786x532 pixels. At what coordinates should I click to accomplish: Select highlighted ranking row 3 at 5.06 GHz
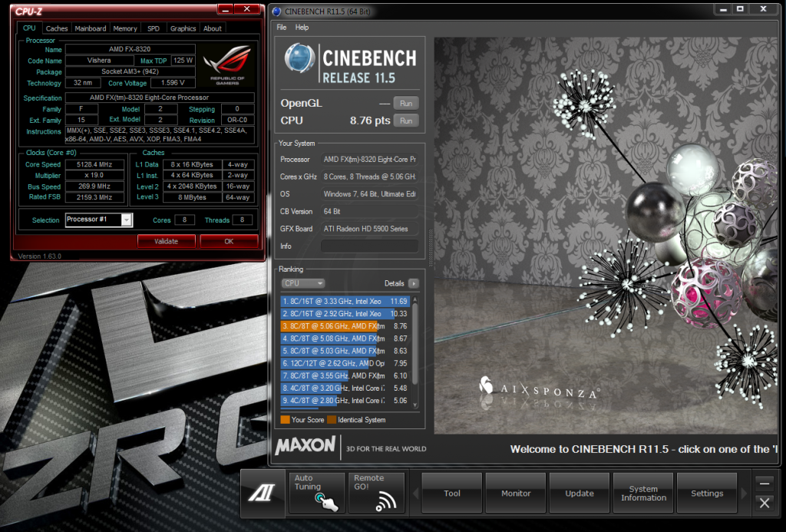345,326
